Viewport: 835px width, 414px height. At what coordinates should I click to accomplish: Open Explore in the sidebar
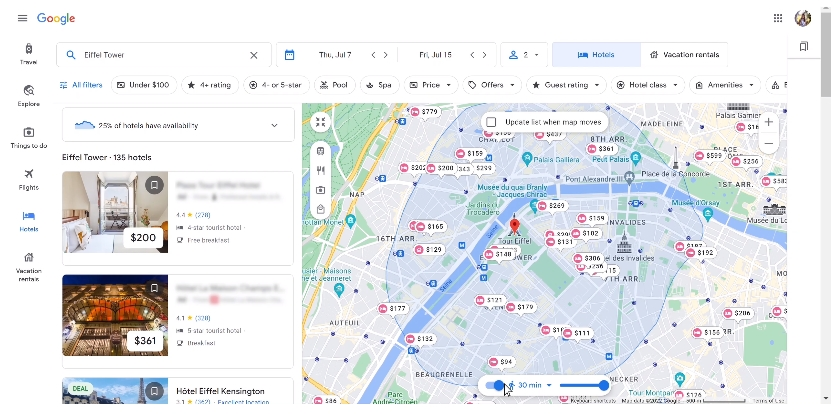pos(28,95)
